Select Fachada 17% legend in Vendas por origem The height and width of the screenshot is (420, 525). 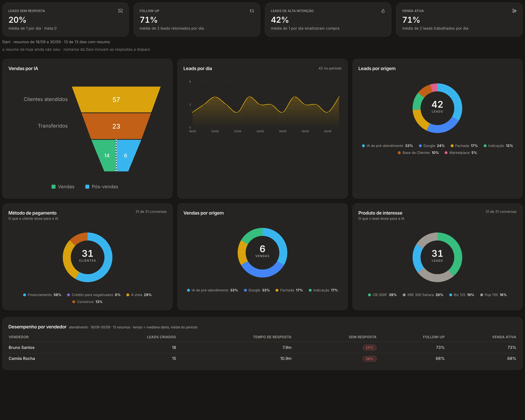pos(289,290)
